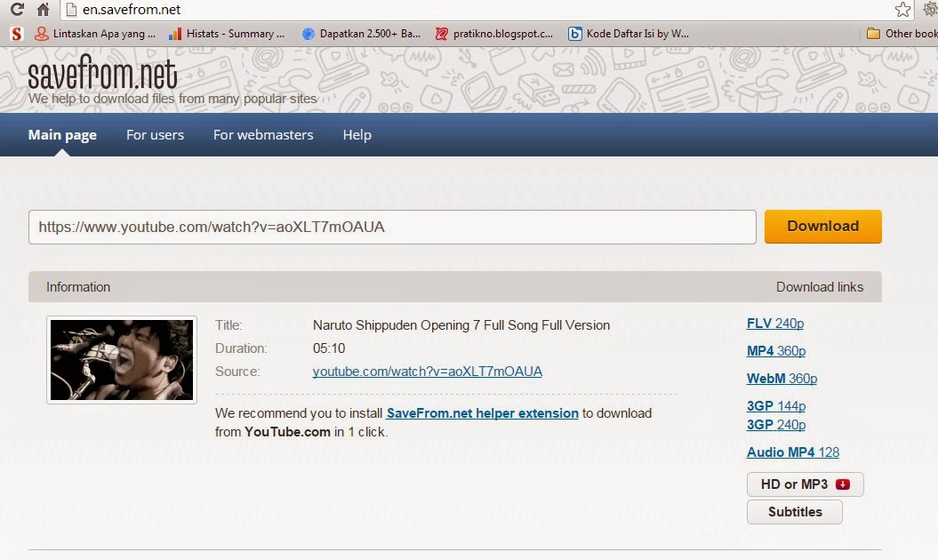This screenshot has width=938, height=560.
Task: Click the savefrom.net logo
Action: coord(102,73)
